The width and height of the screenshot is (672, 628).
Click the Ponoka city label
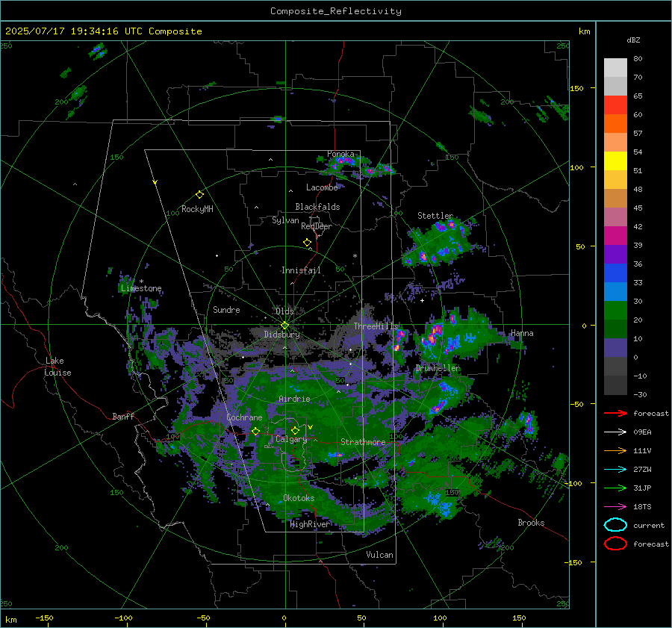(x=340, y=154)
